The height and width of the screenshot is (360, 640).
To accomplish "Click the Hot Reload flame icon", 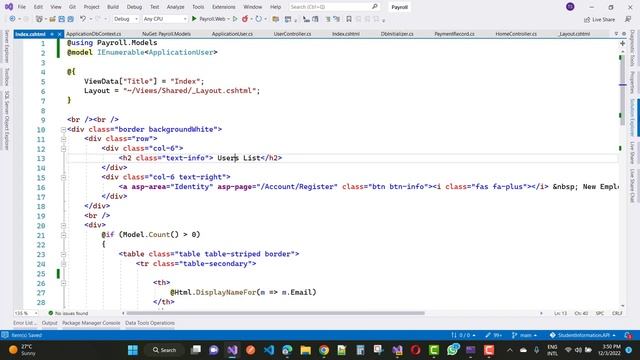I will pyautogui.click(x=245, y=19).
